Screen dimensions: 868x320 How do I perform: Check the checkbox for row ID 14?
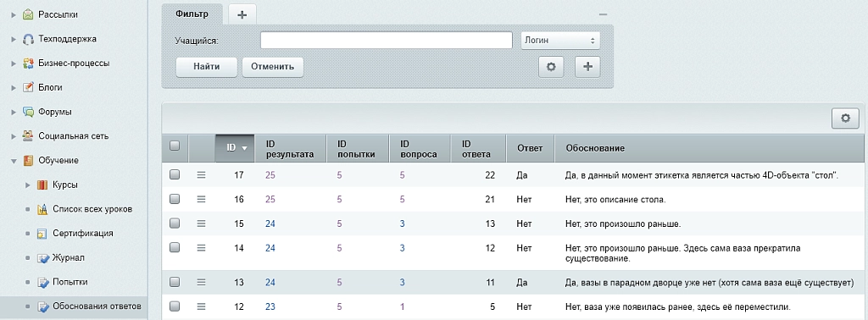tap(175, 247)
